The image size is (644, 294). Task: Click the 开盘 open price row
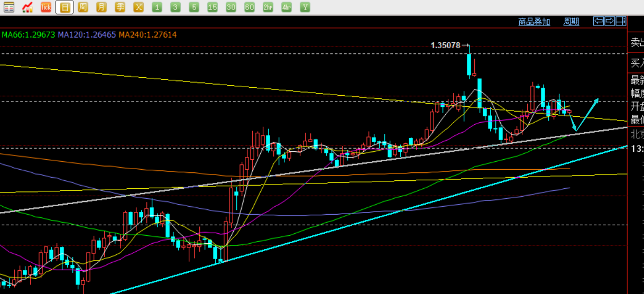[637, 106]
